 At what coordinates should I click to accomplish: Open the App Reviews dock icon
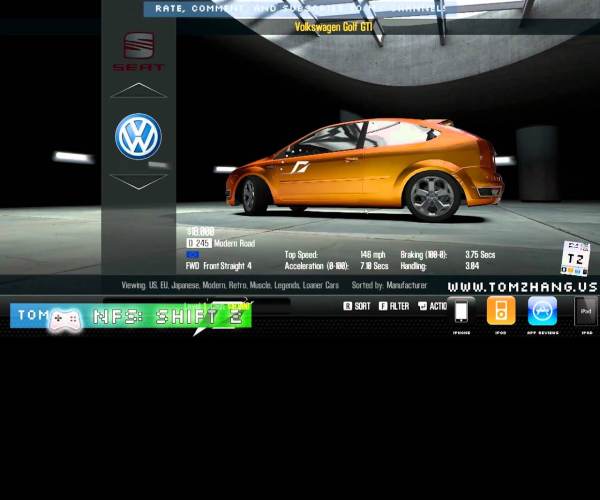pos(543,311)
